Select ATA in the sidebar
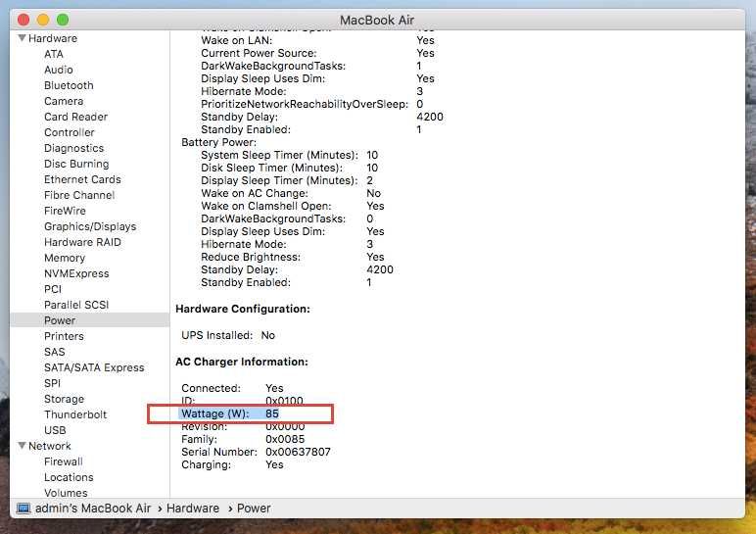The height and width of the screenshot is (534, 756). [54, 54]
